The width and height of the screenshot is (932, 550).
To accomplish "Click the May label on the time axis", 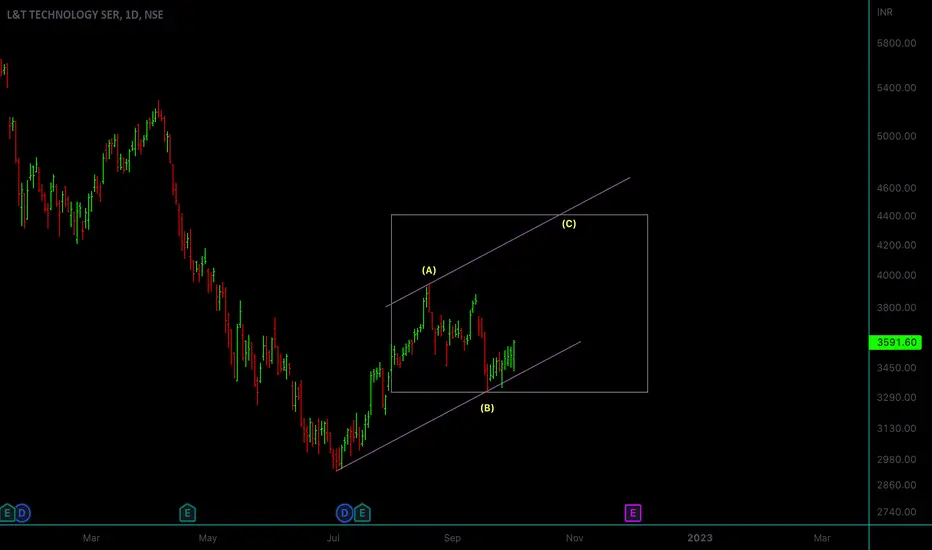I will [x=207, y=538].
